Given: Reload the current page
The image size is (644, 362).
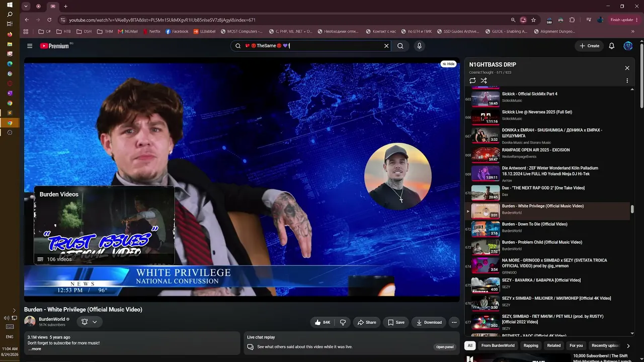Looking at the screenshot, I should tap(49, 20).
